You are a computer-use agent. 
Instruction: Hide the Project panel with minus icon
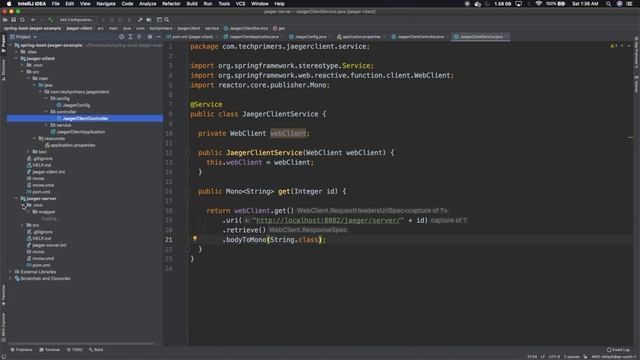tap(158, 37)
